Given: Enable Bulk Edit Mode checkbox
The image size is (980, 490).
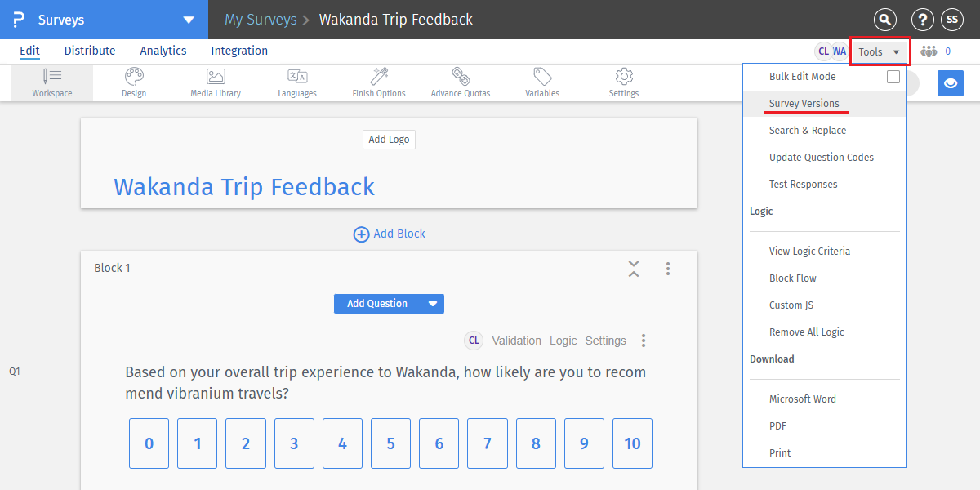Looking at the screenshot, I should coord(893,76).
